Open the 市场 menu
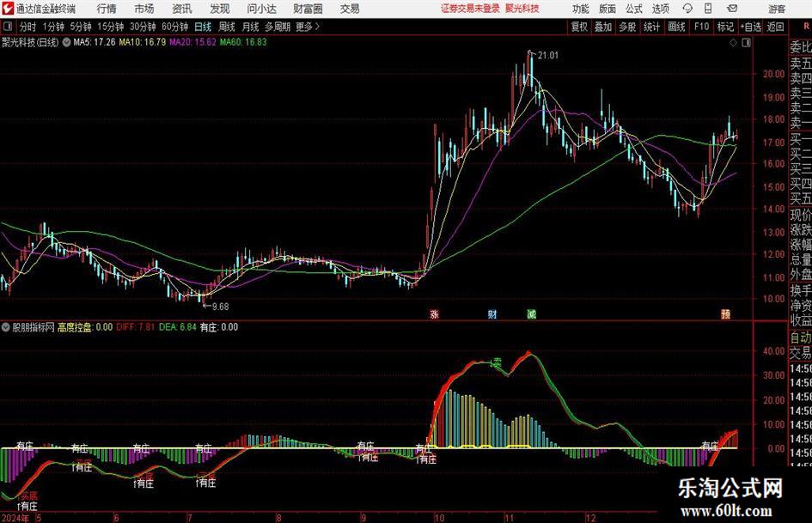This screenshot has height=523, width=812. (x=144, y=9)
